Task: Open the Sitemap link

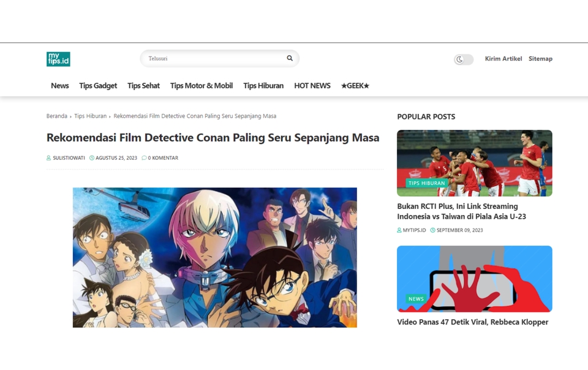Action: coord(540,58)
